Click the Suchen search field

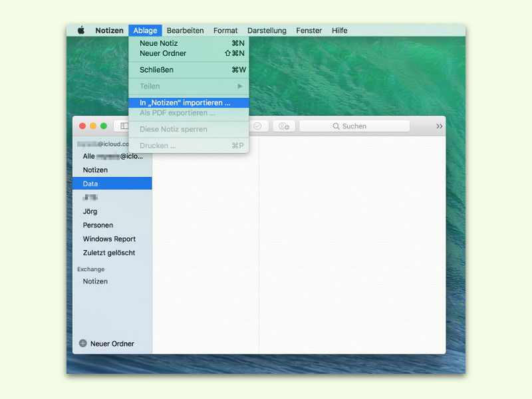(x=354, y=126)
